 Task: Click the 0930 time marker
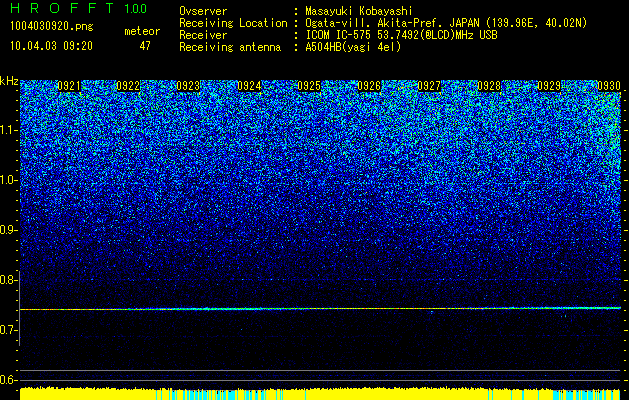pos(609,86)
